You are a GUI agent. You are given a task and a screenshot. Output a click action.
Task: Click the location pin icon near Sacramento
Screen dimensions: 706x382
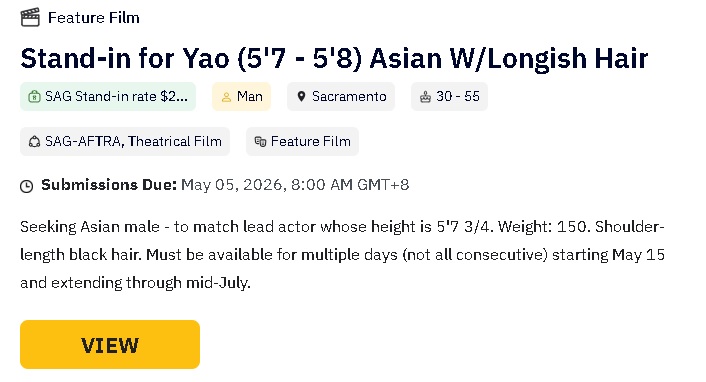[302, 96]
